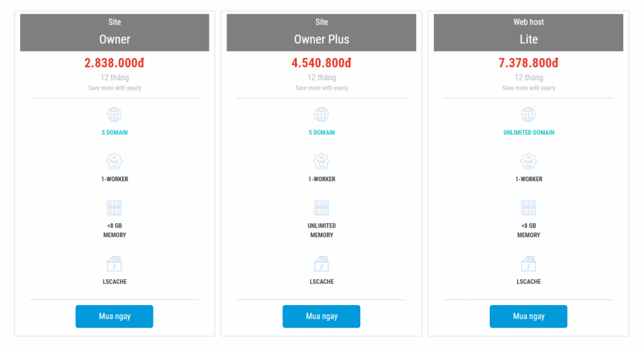
Task: Click the 4.540.800đ price text
Action: pos(321,63)
